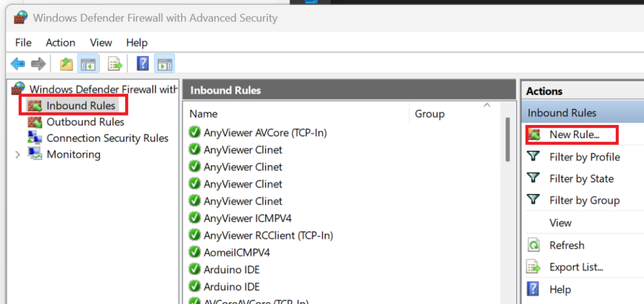Open Filter by State action
This screenshot has width=644, height=304.
tap(581, 179)
